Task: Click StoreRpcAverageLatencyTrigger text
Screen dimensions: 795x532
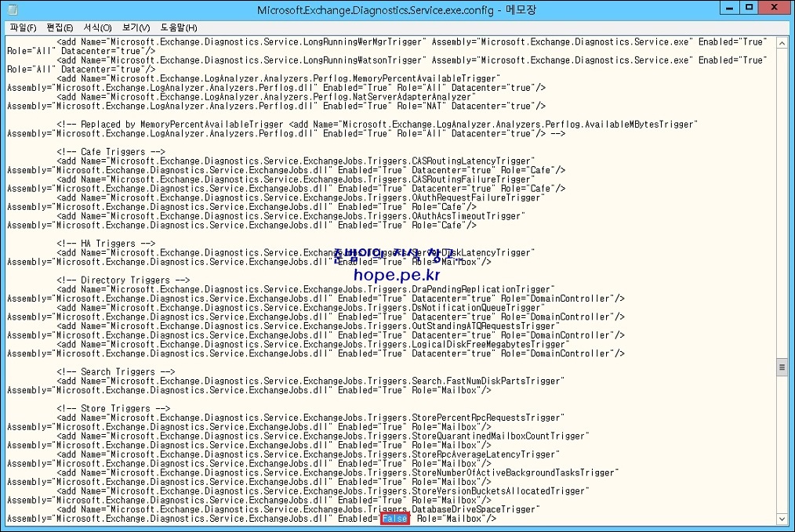Action: coord(484,454)
